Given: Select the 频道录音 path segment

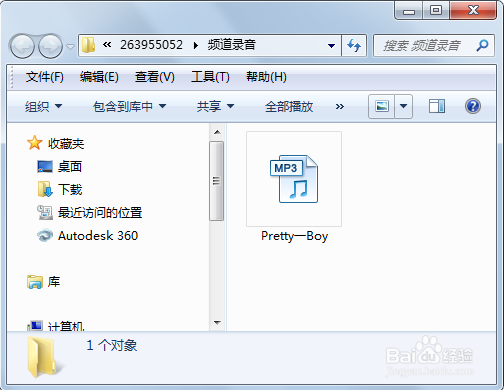Looking at the screenshot, I should pos(232,45).
